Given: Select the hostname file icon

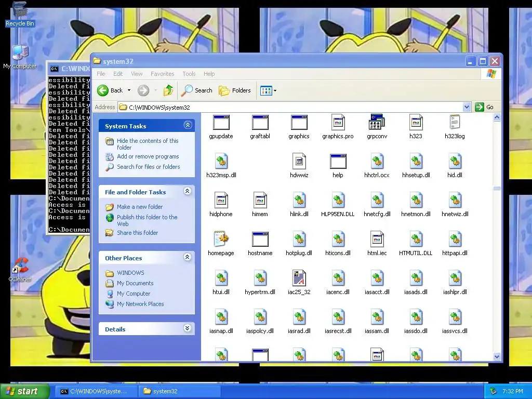Looking at the screenshot, I should tap(260, 239).
